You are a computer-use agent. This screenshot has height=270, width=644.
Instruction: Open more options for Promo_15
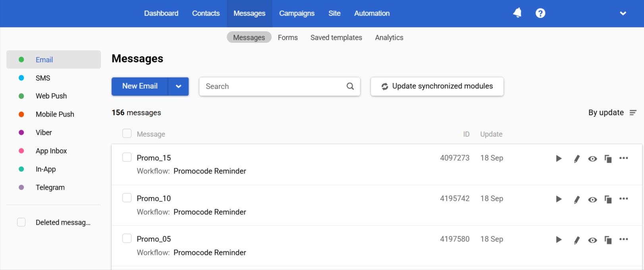[x=624, y=158]
